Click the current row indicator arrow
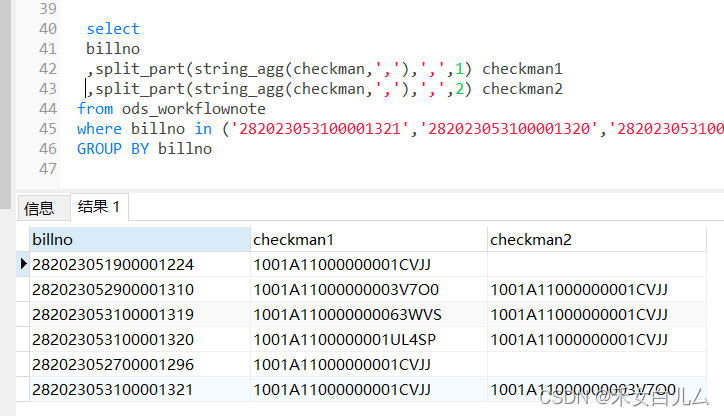 (23, 264)
